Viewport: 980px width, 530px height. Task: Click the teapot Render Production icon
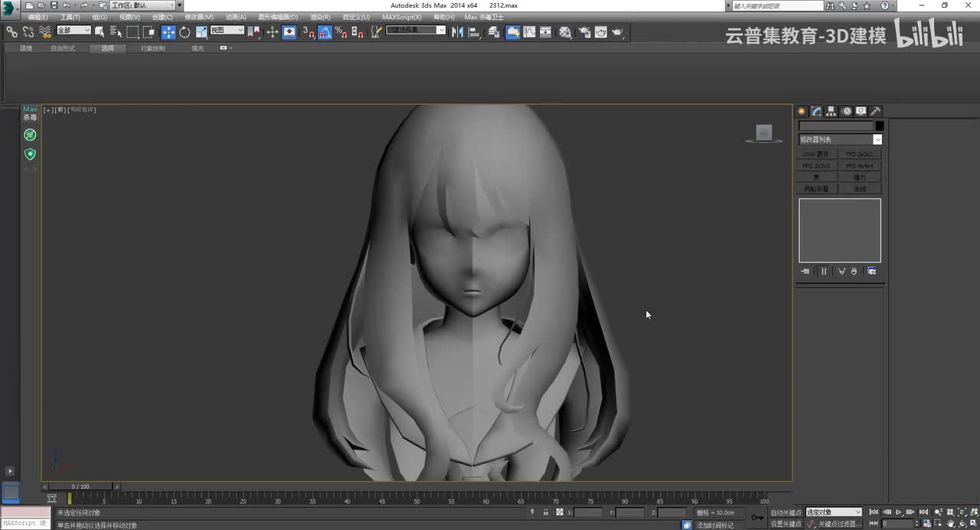pyautogui.click(x=617, y=32)
